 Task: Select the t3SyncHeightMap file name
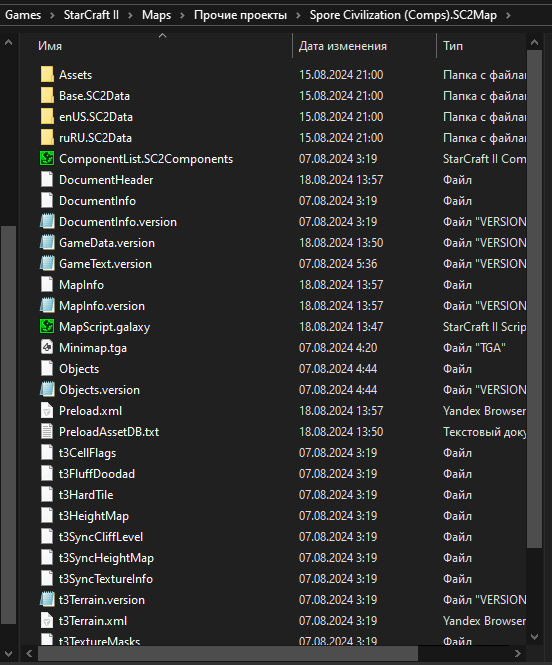click(106, 558)
